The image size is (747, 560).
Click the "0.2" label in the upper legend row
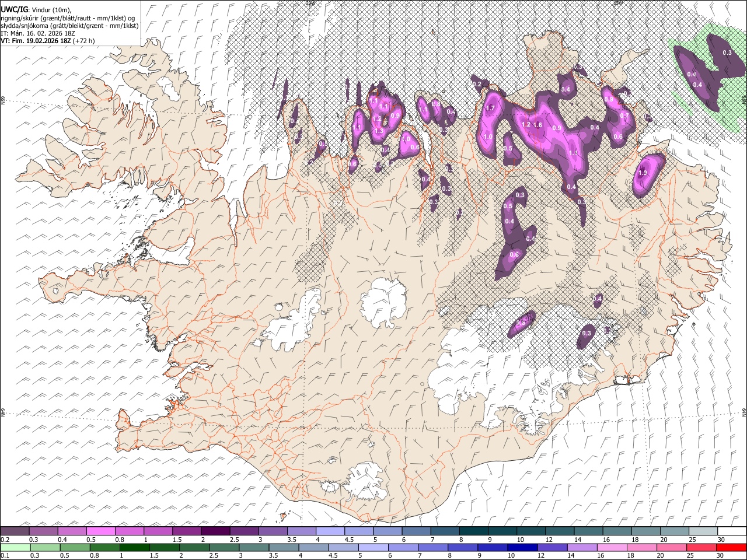(5, 540)
